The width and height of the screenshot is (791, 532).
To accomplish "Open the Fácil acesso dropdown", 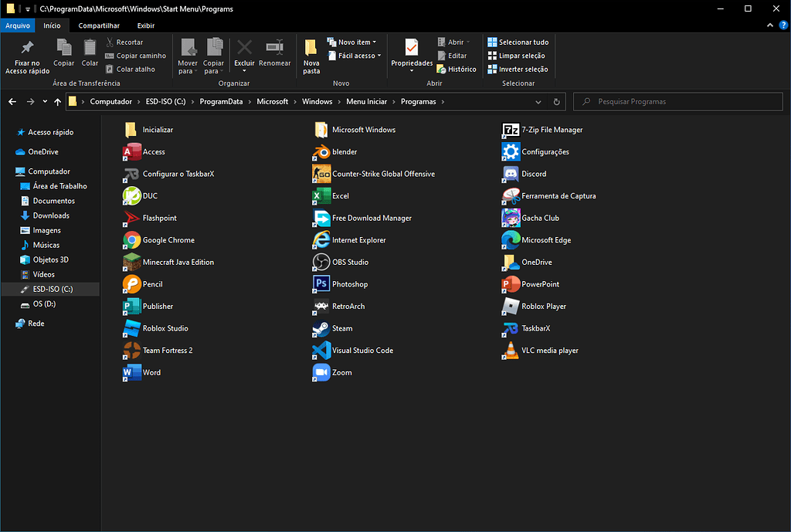I will (x=359, y=56).
